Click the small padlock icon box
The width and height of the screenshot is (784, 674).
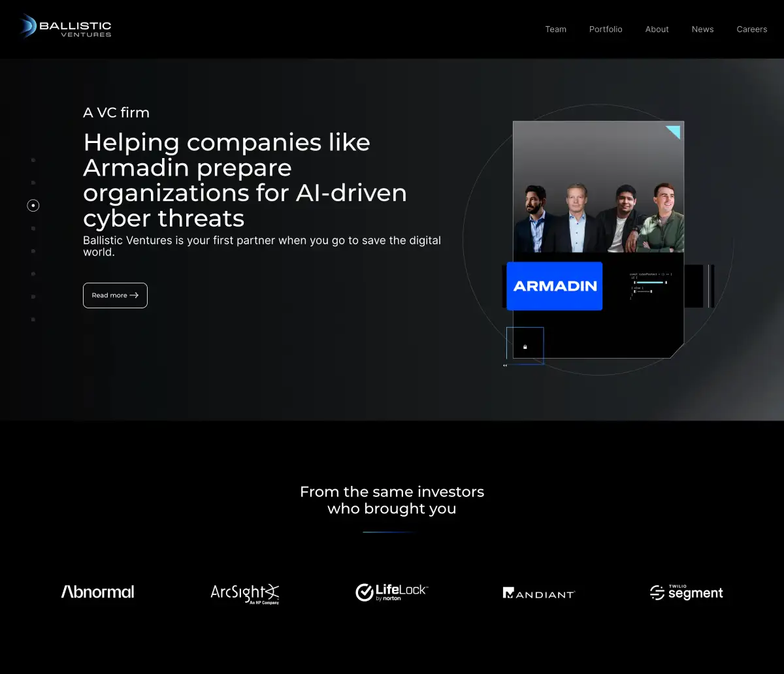(525, 346)
